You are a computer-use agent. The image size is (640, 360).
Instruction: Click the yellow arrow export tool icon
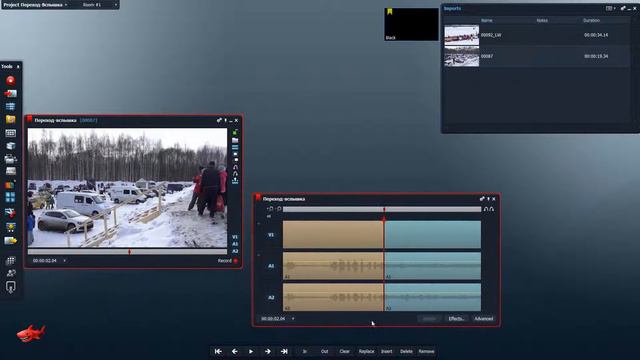tap(10, 240)
